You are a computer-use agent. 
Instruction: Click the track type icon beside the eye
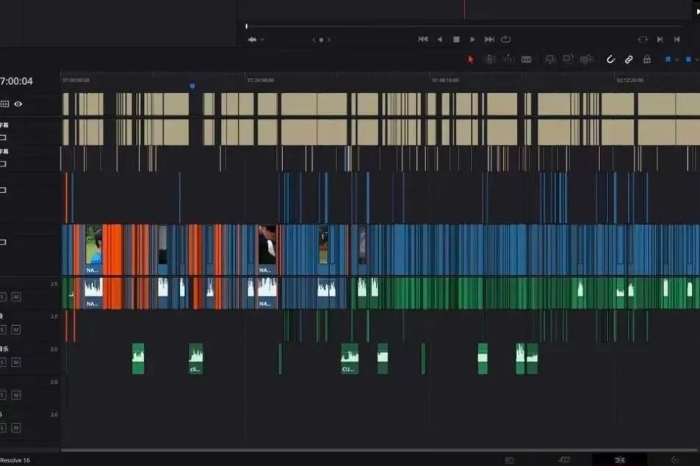pyautogui.click(x=4, y=104)
